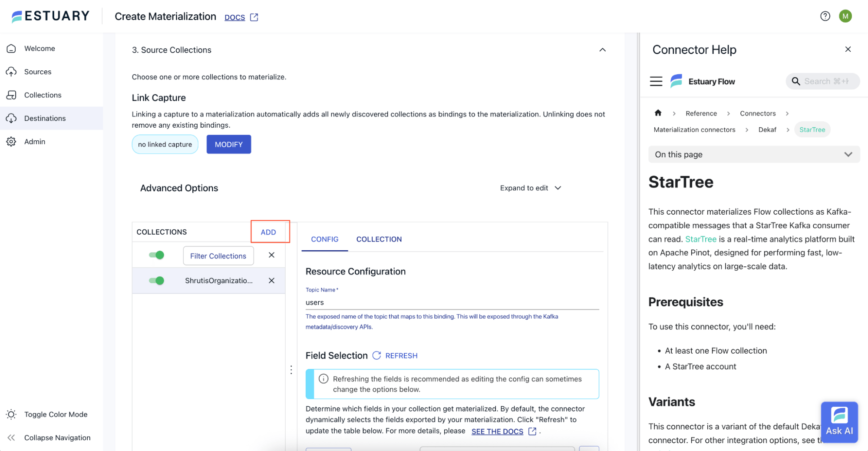
Task: Click the Toggle Color Mode label
Action: pyautogui.click(x=56, y=415)
